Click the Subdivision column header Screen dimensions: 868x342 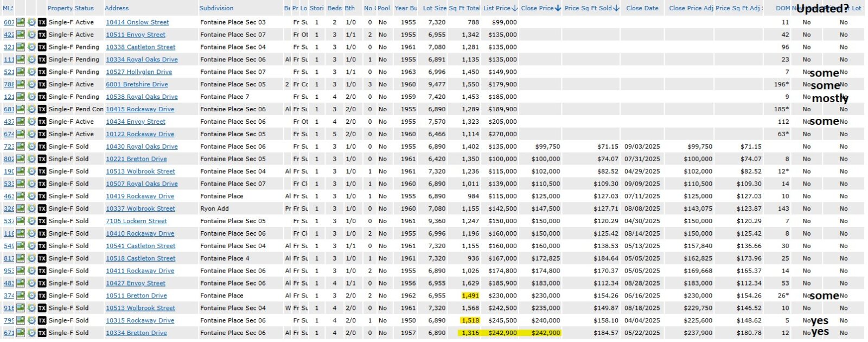[x=216, y=8]
